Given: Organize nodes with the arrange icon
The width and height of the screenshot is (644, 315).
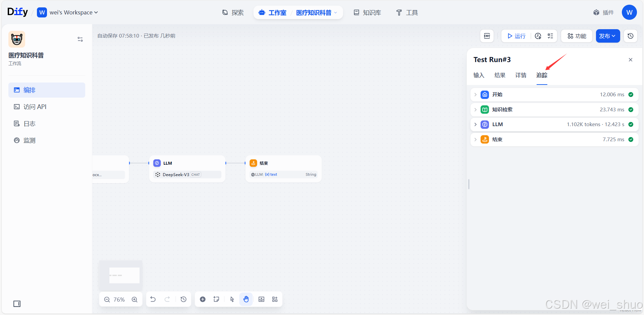Looking at the screenshot, I should (x=275, y=299).
